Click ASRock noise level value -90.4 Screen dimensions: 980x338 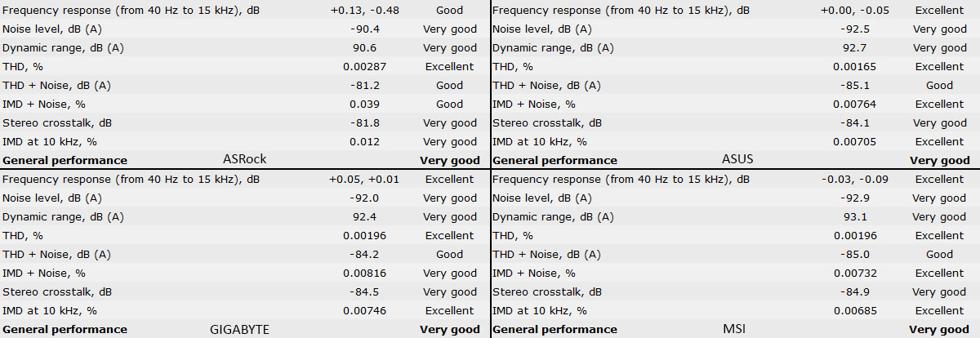[x=364, y=29]
